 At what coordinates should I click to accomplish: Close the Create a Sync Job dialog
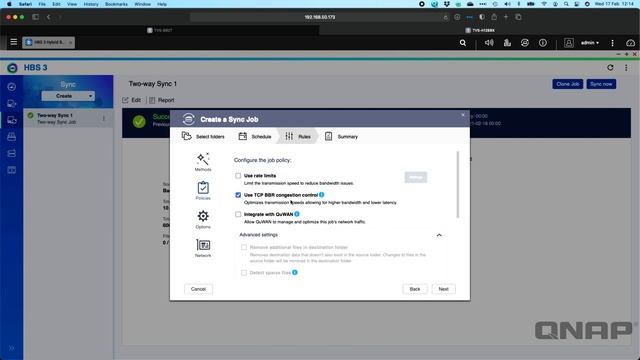pyautogui.click(x=463, y=115)
